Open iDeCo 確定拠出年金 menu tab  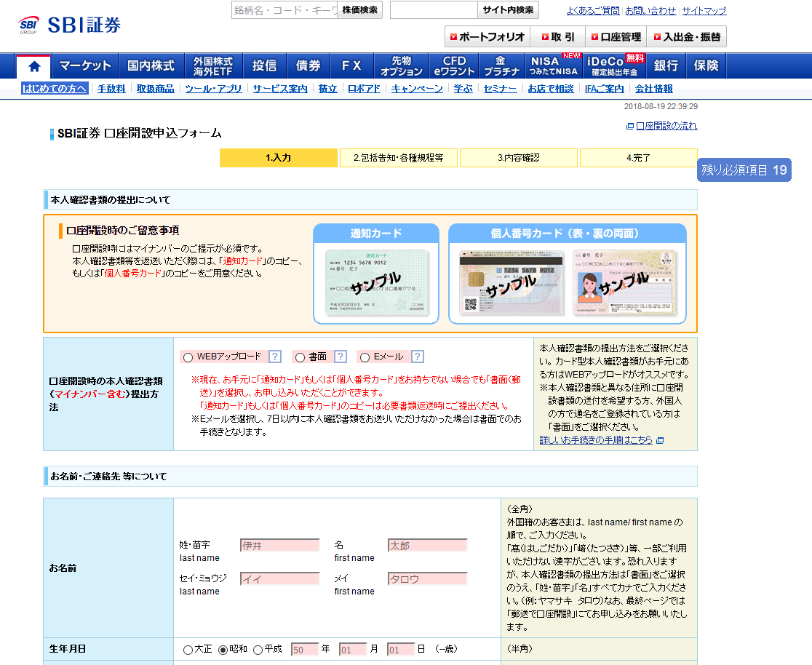point(615,65)
